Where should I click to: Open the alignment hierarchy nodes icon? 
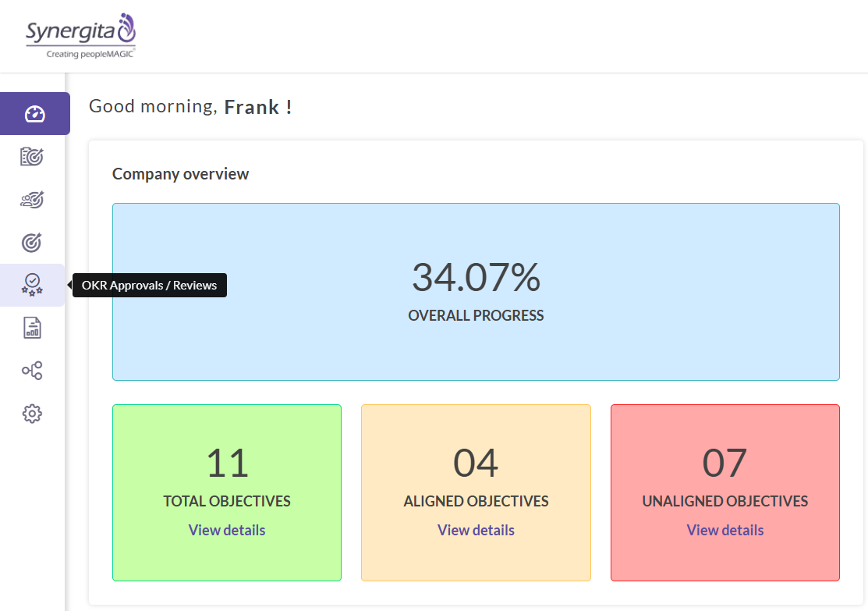(32, 371)
